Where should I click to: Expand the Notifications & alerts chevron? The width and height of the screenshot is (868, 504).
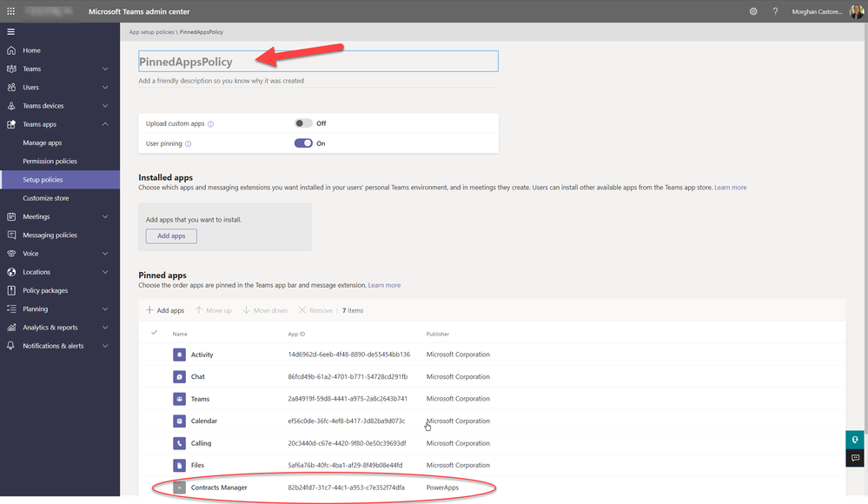105,346
